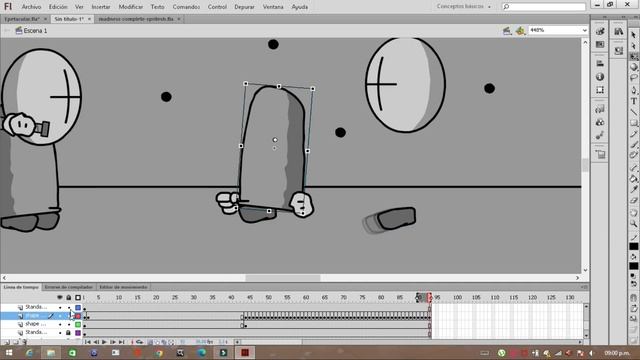Toggle lock dot on top Standa layer
640x360 pixels.
pos(69,307)
